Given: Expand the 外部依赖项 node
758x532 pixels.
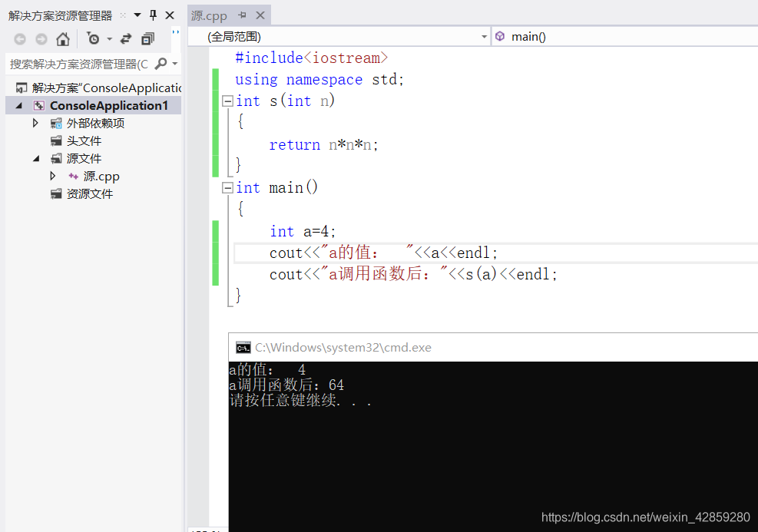Looking at the screenshot, I should point(35,123).
